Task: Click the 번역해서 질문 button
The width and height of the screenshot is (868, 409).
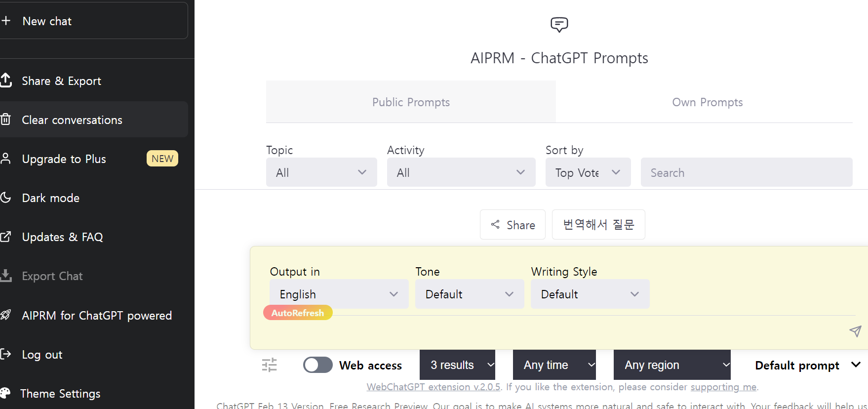Action: [598, 224]
